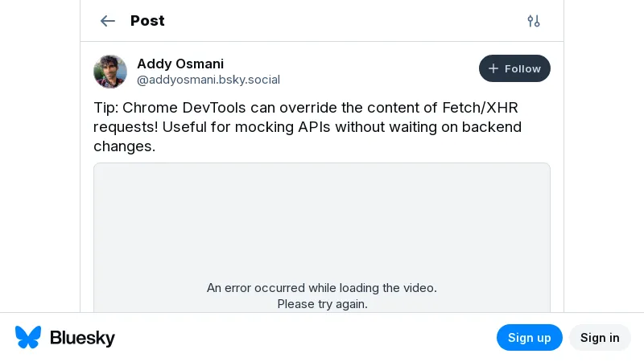The height and width of the screenshot is (362, 644).
Task: Click the Bluesky butterfly logo
Action: coord(28,337)
